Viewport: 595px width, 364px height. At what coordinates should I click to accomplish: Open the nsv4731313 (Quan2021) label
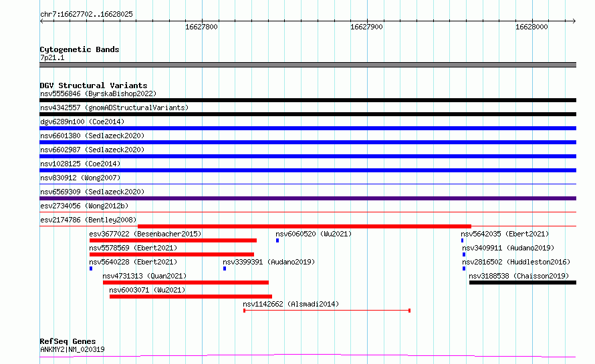click(x=144, y=276)
